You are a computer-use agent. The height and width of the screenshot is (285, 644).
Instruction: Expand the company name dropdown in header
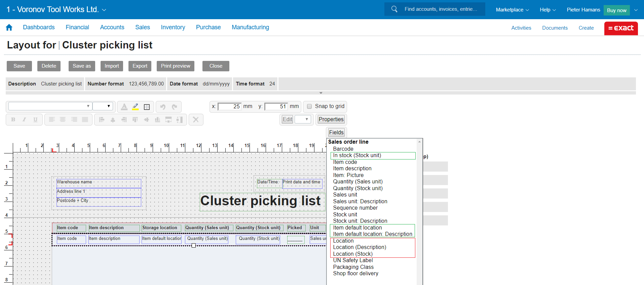(x=104, y=10)
